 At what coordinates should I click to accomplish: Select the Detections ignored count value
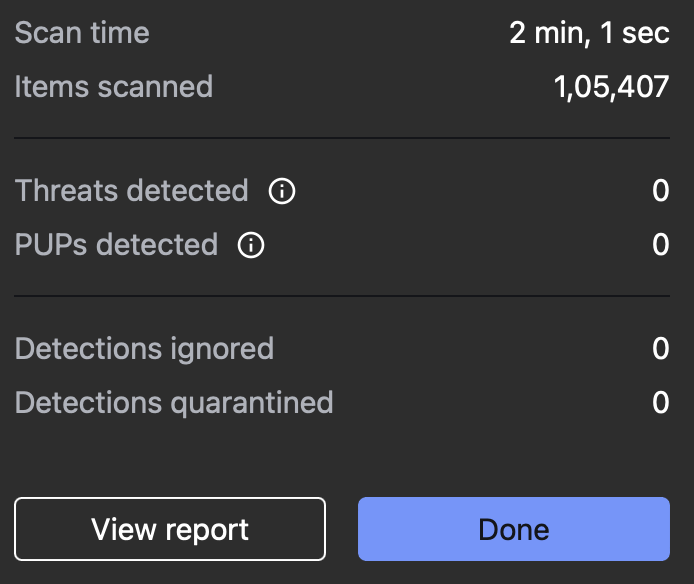coord(660,348)
